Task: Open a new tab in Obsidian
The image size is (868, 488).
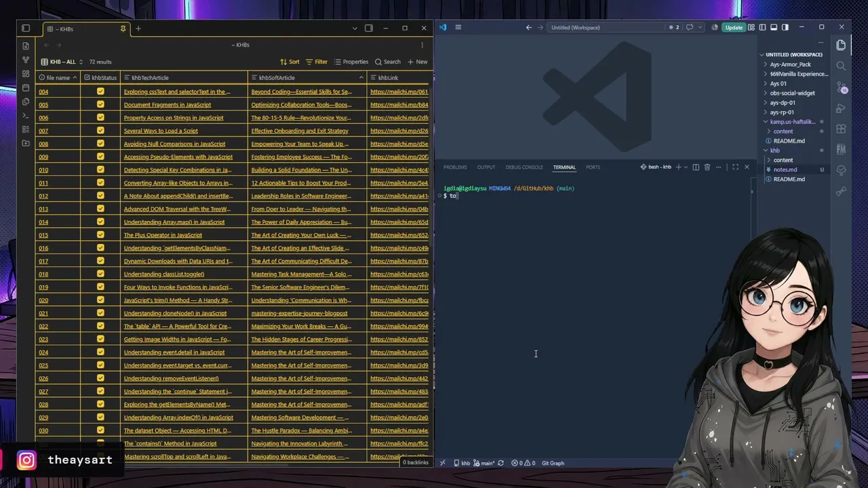Action: coord(138,28)
